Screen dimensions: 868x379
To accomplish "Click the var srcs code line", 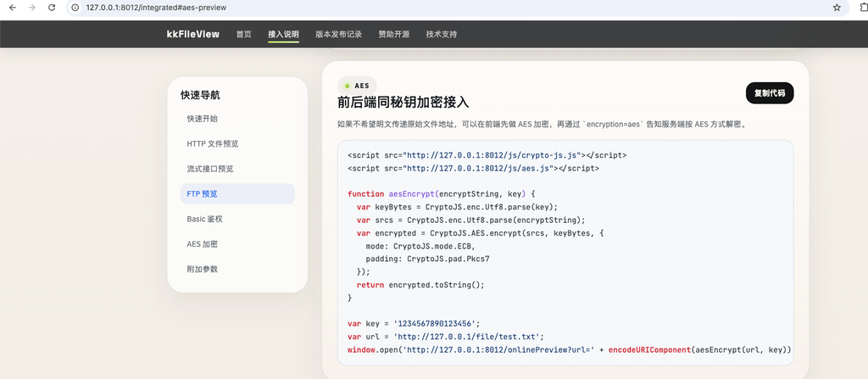I will click(x=471, y=220).
